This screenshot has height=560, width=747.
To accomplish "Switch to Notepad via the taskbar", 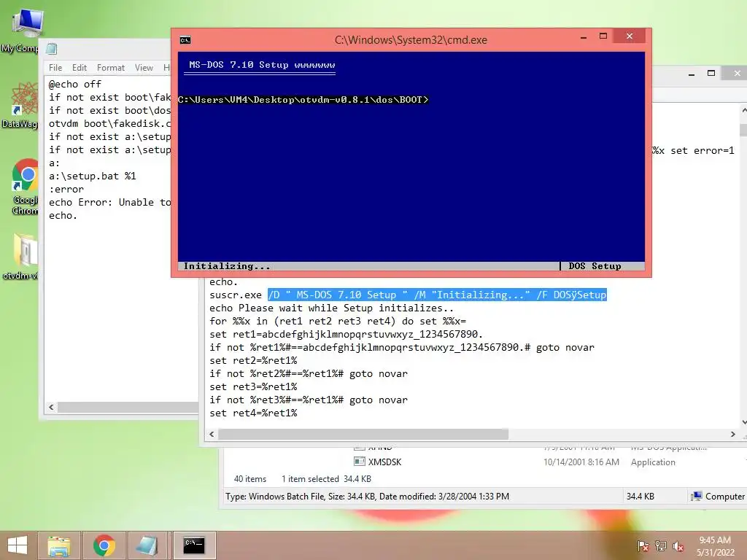I will (147, 545).
